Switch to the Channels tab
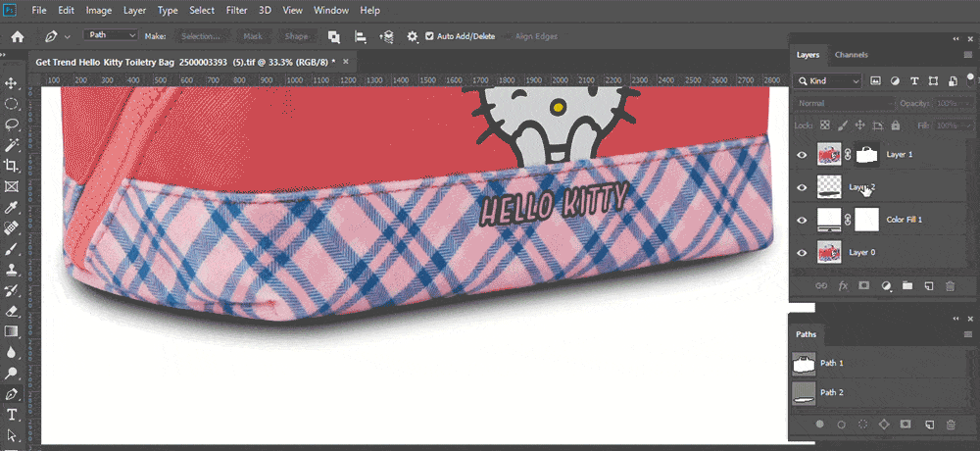The image size is (980, 451). (x=852, y=55)
